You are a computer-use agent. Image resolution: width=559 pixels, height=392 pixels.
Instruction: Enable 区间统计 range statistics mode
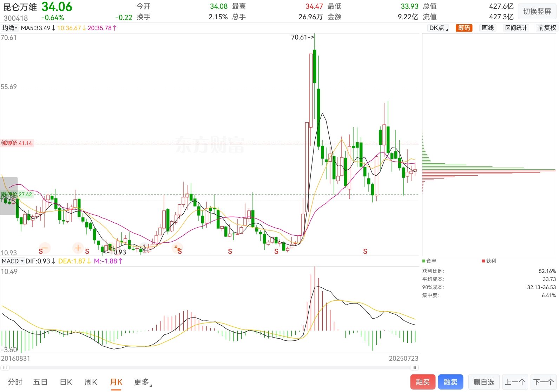point(516,28)
